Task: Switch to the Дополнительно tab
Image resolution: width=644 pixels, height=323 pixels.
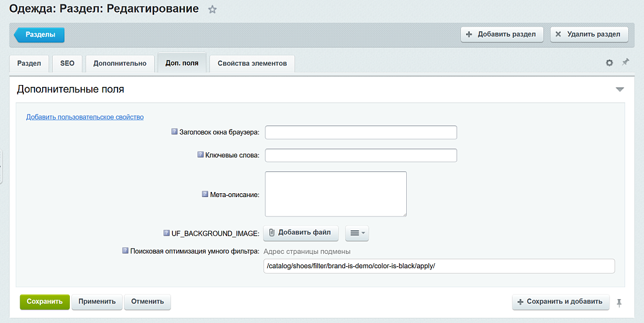Action: 119,64
